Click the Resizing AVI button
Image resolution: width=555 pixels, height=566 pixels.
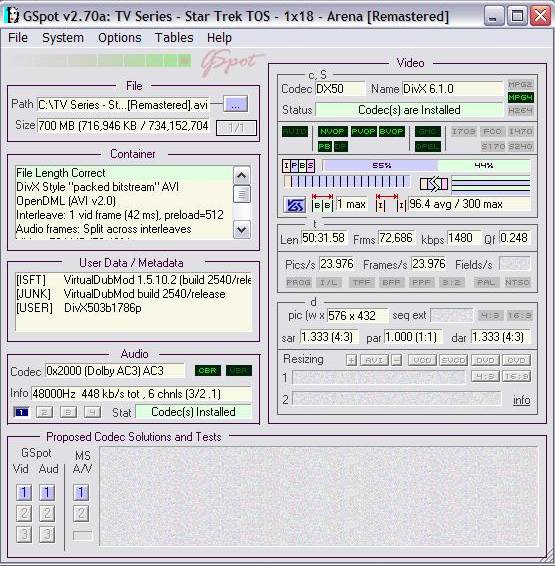[x=374, y=360]
